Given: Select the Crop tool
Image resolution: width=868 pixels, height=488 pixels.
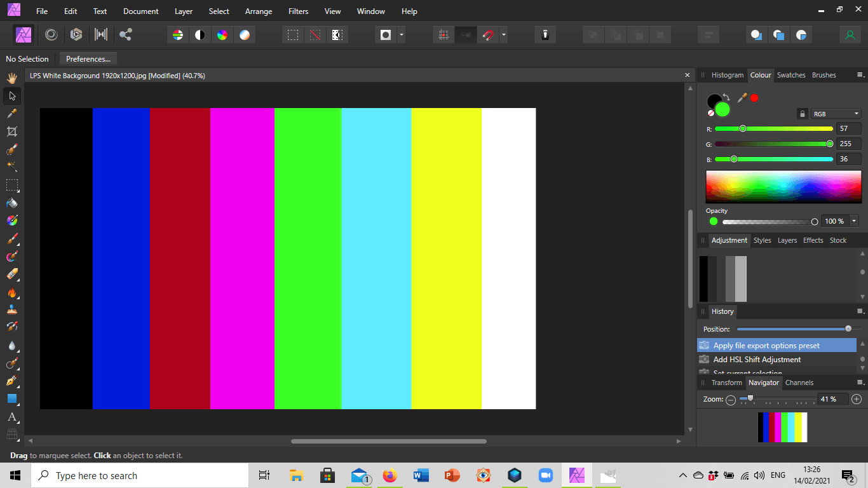Looking at the screenshot, I should point(11,132).
